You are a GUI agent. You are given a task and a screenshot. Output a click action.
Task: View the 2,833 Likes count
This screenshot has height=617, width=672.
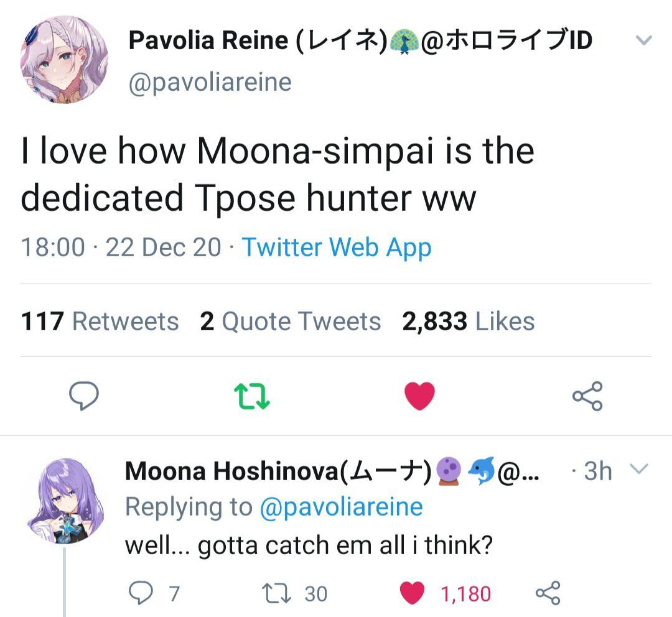[x=473, y=322]
